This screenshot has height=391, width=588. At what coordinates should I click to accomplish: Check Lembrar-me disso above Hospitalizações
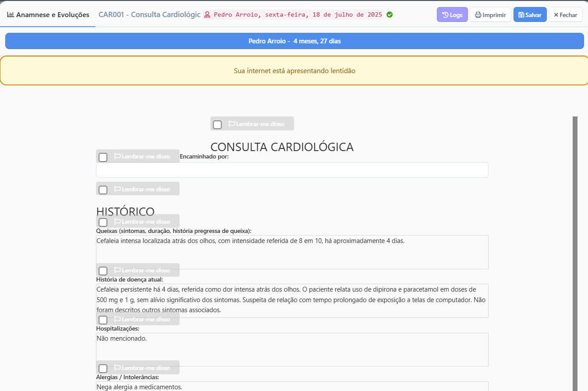coord(103,320)
